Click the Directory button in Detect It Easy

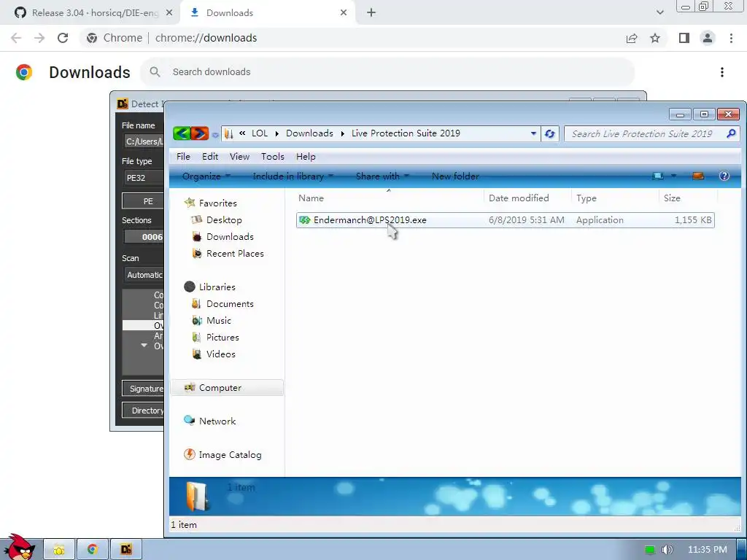tap(143, 411)
